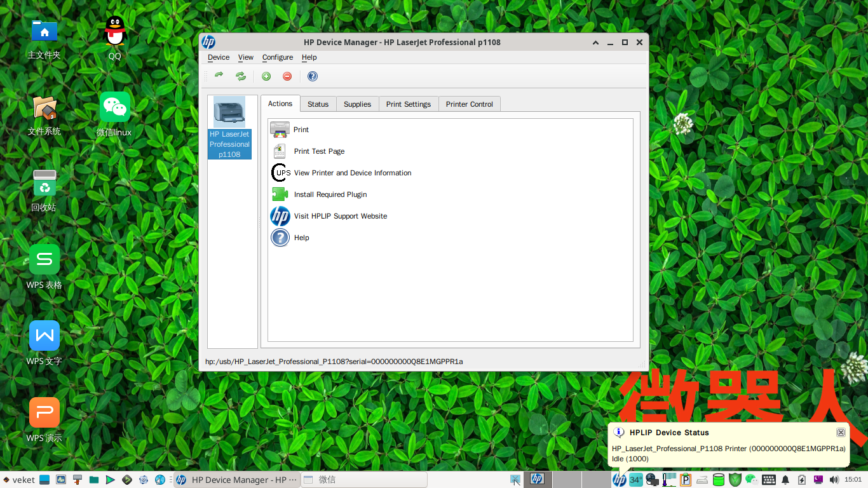Open the WPS spreadsheet desktop icon
The height and width of the screenshot is (488, 868).
click(44, 267)
